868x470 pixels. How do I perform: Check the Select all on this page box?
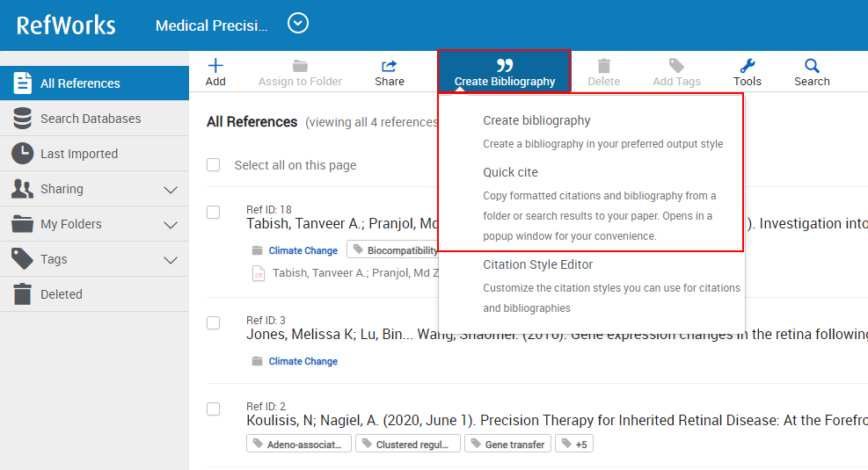click(x=214, y=165)
